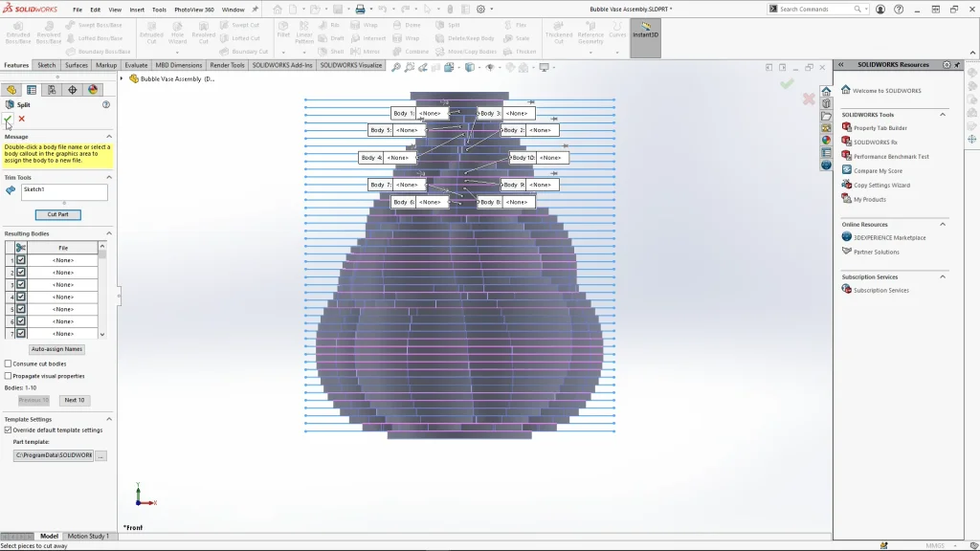The image size is (980, 551).
Task: Click the Zoom to Area icon
Action: [410, 68]
